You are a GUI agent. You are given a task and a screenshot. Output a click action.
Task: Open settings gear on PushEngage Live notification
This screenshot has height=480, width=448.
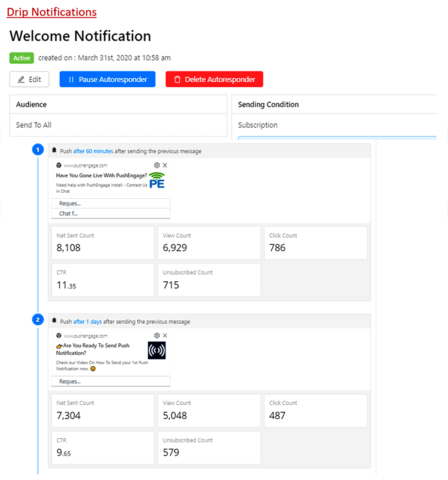click(x=157, y=165)
